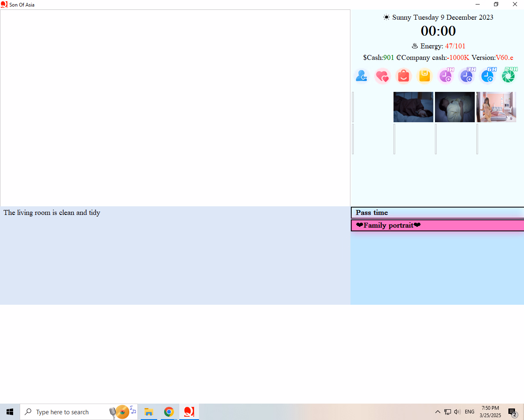The width and height of the screenshot is (524, 420).
Task: Click the blue character profile icon
Action: click(362, 76)
